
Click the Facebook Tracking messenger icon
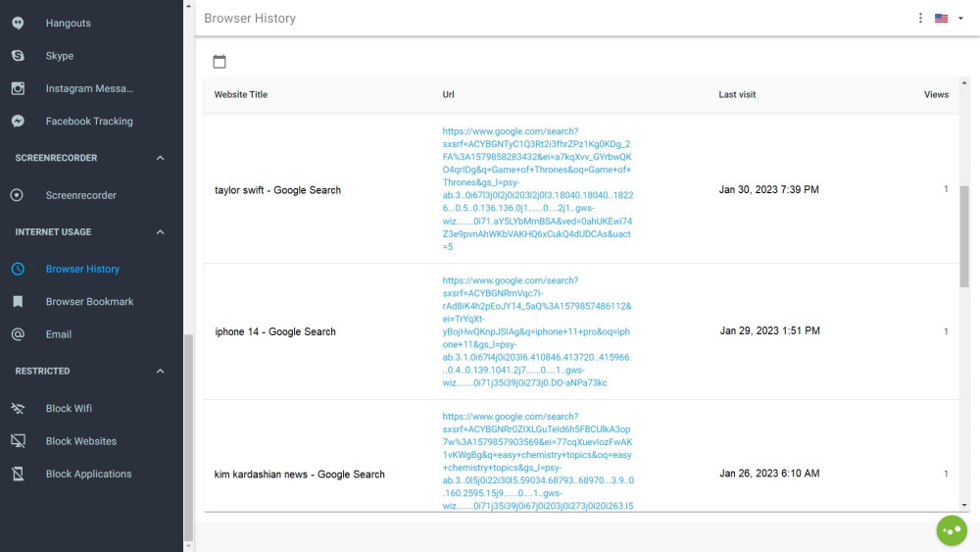tap(18, 122)
